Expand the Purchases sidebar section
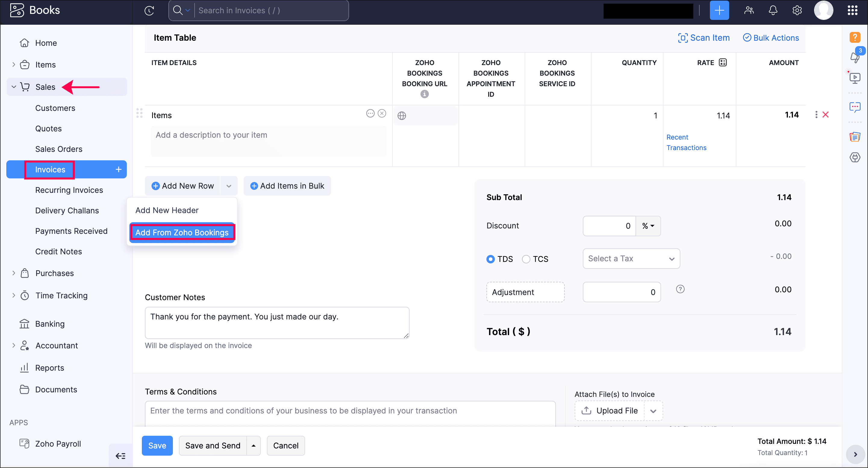868x468 pixels. [14, 273]
